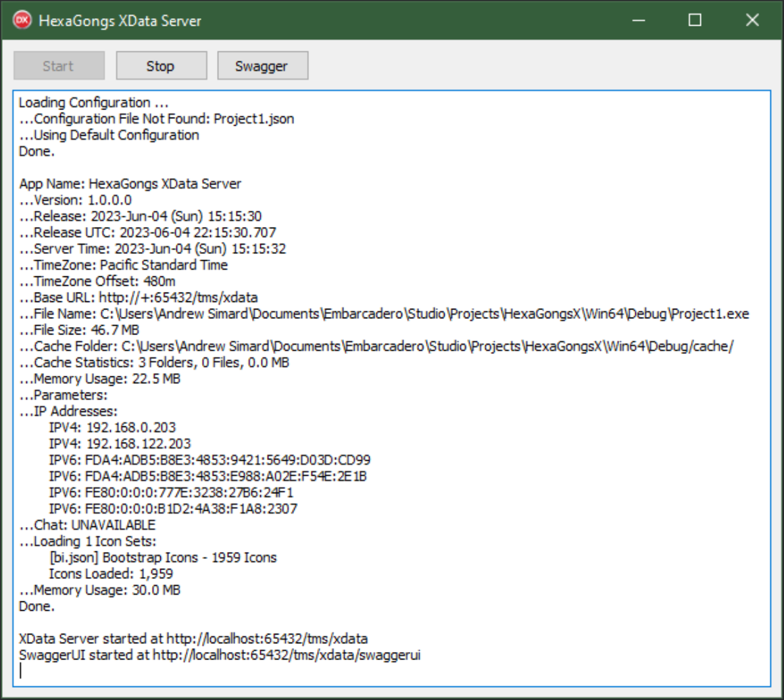The height and width of the screenshot is (700, 784).
Task: Click the 'SwaggerUI started at' URL line
Action: [220, 655]
